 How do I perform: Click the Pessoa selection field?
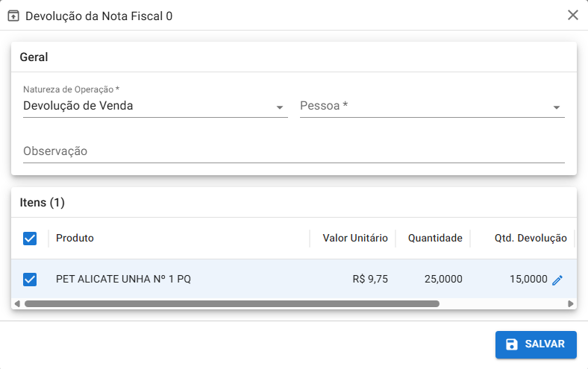point(423,106)
